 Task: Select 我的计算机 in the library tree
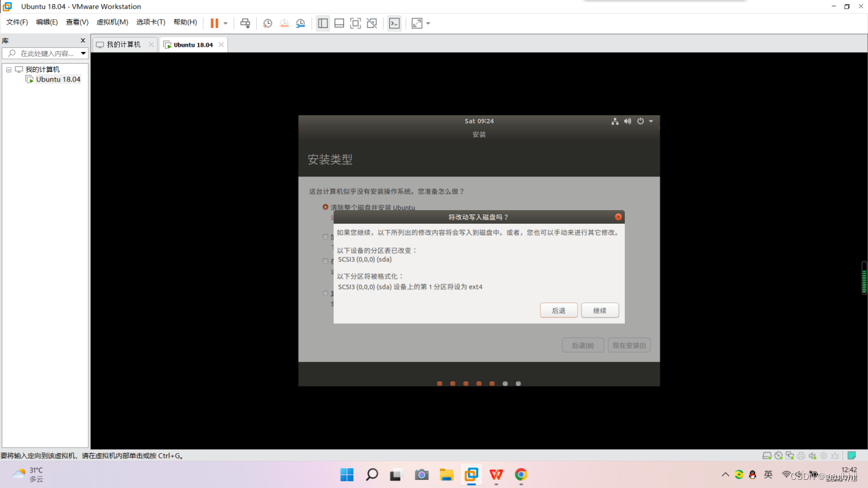[42, 69]
